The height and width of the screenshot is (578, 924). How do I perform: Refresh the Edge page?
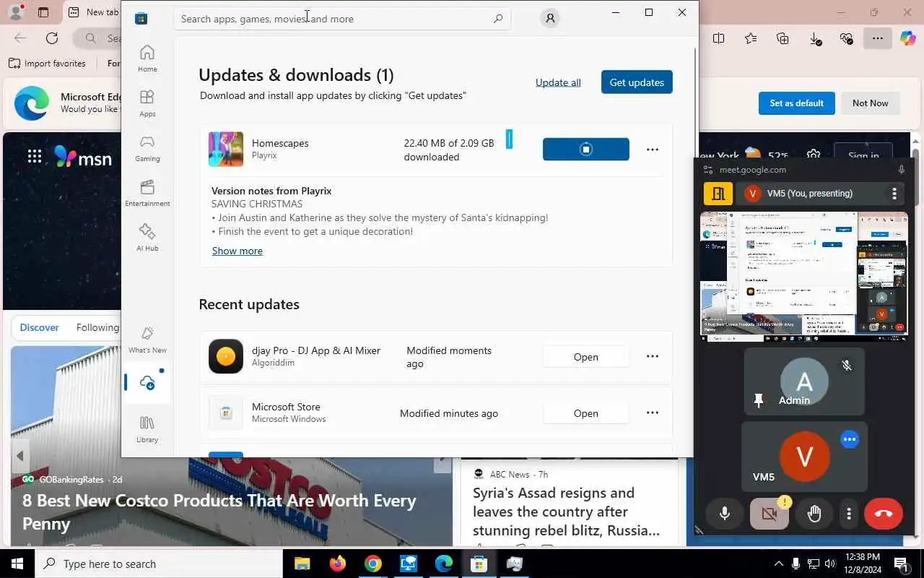pyautogui.click(x=52, y=38)
